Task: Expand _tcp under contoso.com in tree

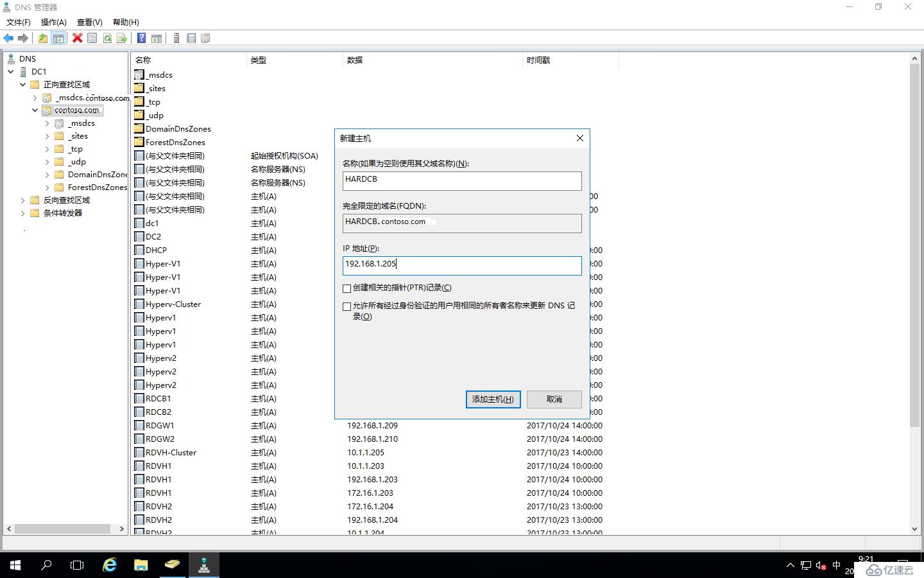Action: coord(47,149)
